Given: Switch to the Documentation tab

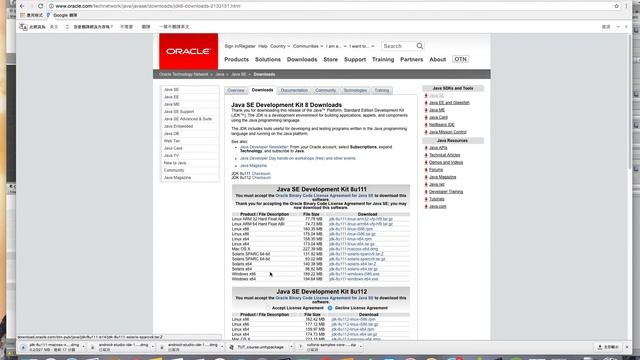Looking at the screenshot, I should coord(294,91).
